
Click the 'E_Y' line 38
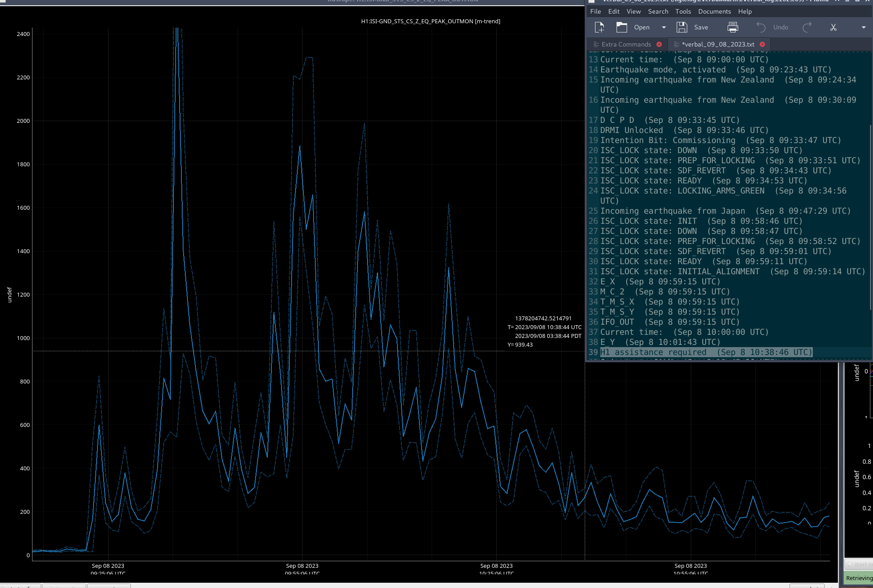click(660, 342)
